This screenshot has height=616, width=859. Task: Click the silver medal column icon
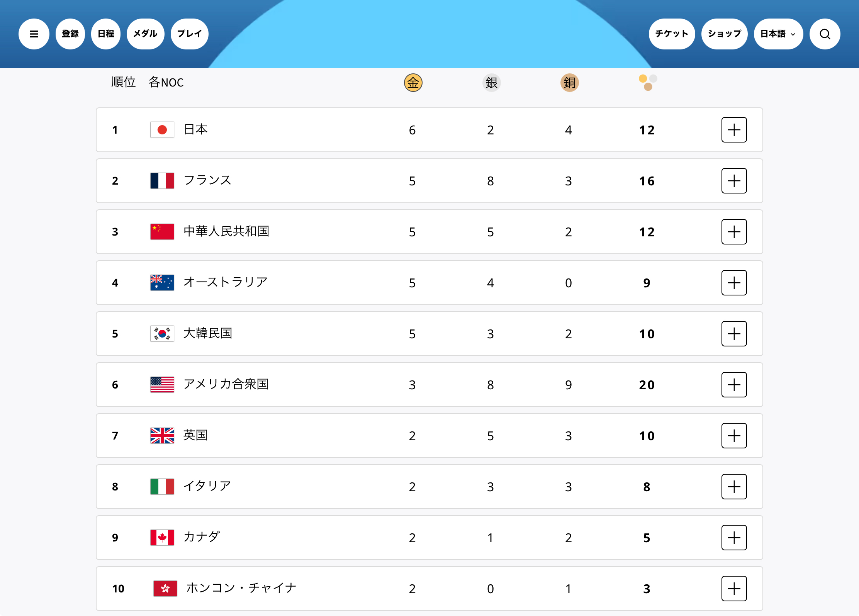coord(491,83)
